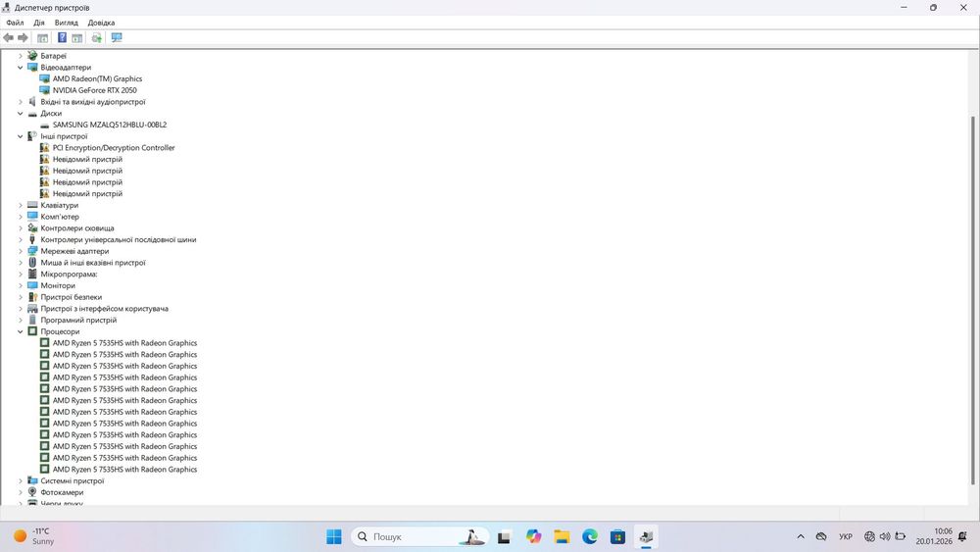Screen dimensions: 980x552
Task: Click the Фотокамери category icon
Action: pyautogui.click(x=32, y=492)
